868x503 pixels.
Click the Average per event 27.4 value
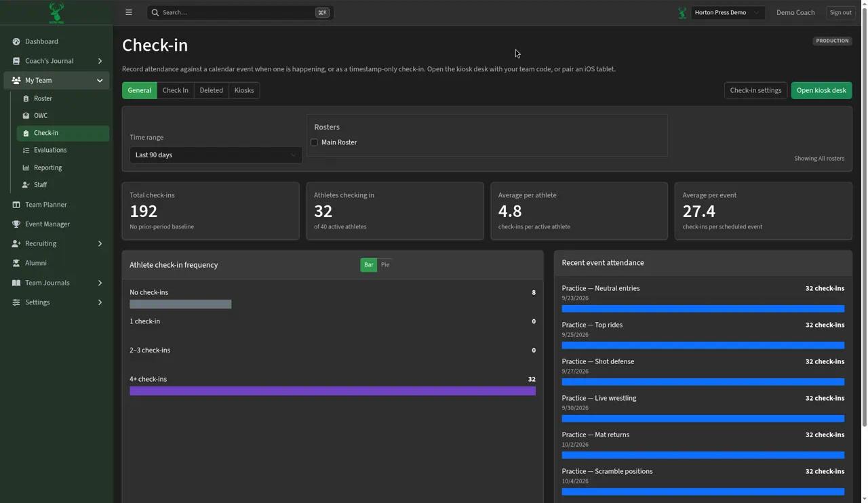[699, 212]
